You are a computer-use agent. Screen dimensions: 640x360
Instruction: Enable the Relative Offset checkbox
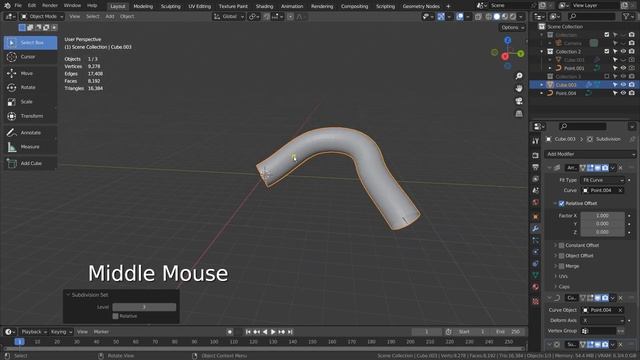point(561,203)
